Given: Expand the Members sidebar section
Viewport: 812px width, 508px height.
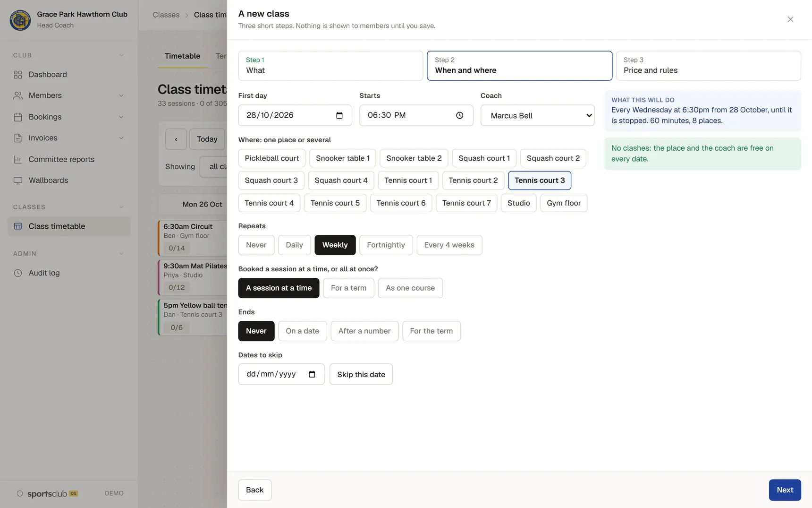Looking at the screenshot, I should [x=121, y=95].
